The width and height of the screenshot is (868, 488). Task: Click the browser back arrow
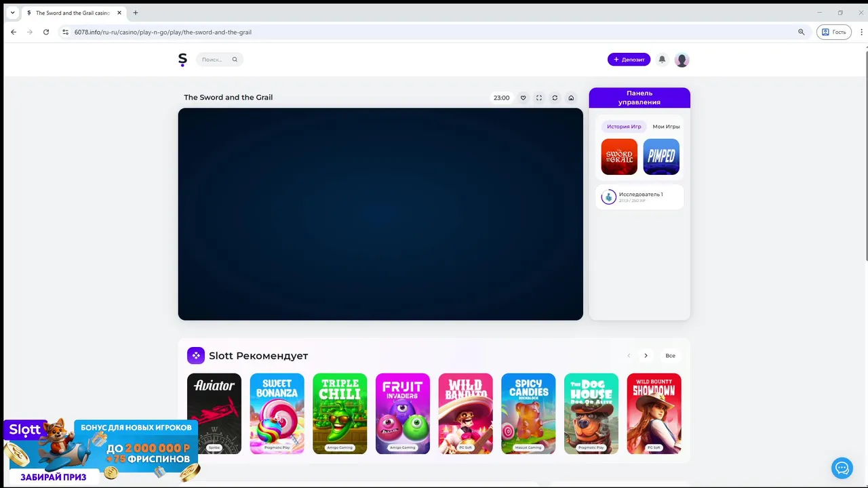pyautogui.click(x=13, y=32)
